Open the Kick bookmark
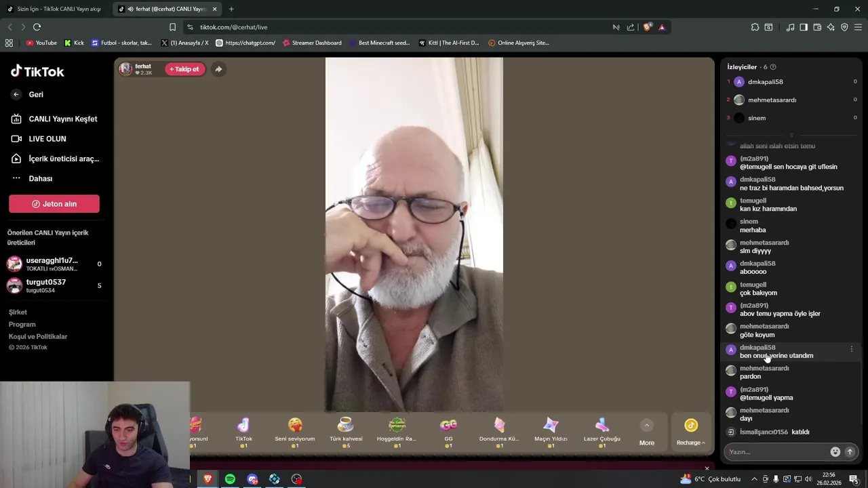Image resolution: width=868 pixels, height=488 pixels. pyautogui.click(x=74, y=43)
